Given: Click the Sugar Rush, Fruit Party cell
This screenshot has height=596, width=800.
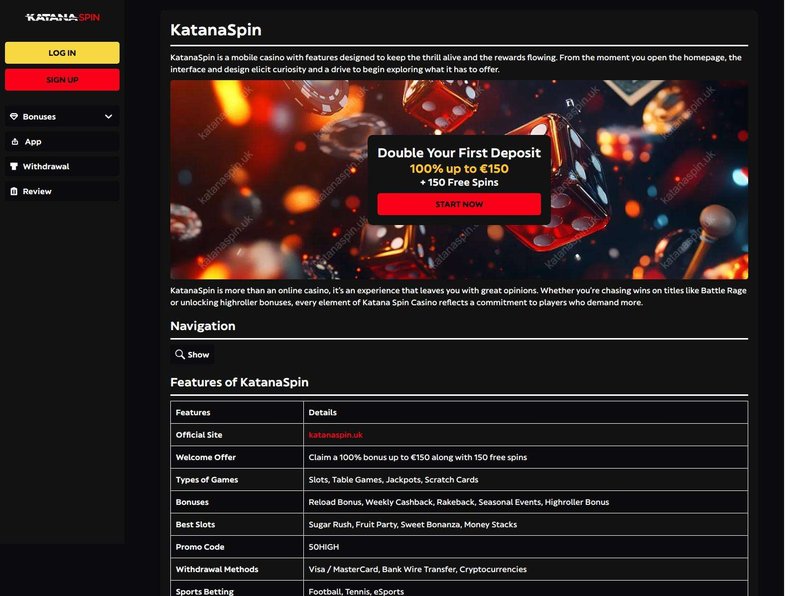Looking at the screenshot, I should point(413,525).
